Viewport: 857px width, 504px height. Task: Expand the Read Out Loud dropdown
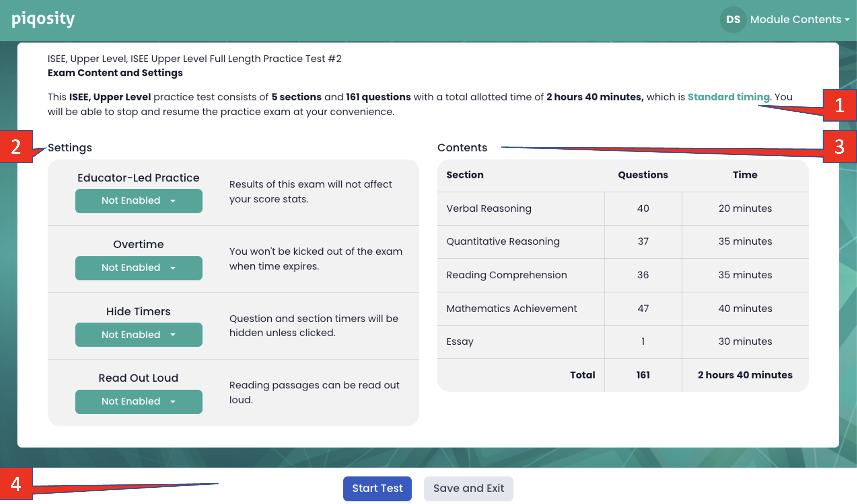139,402
